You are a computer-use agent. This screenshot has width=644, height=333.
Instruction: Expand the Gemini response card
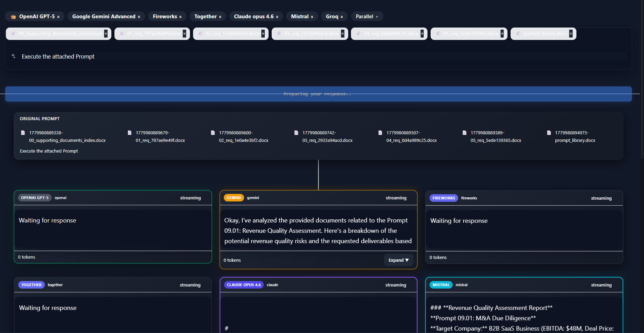399,260
